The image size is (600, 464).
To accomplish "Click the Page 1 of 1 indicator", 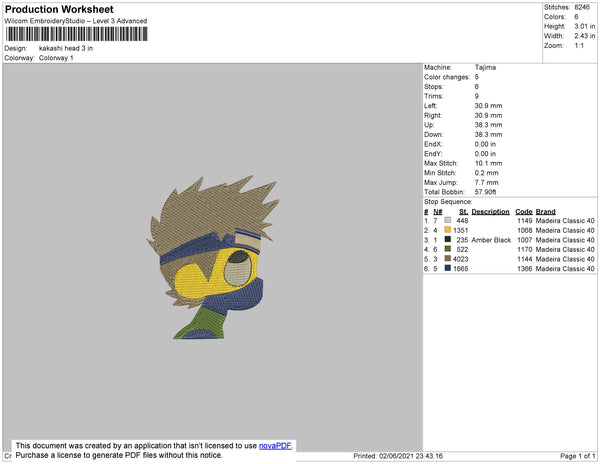I will point(577,456).
